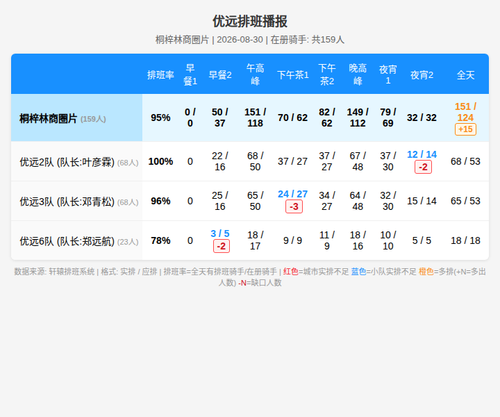Click the 橙色 legend word in the footnote
This screenshot has height=417, width=500.
tap(426, 272)
